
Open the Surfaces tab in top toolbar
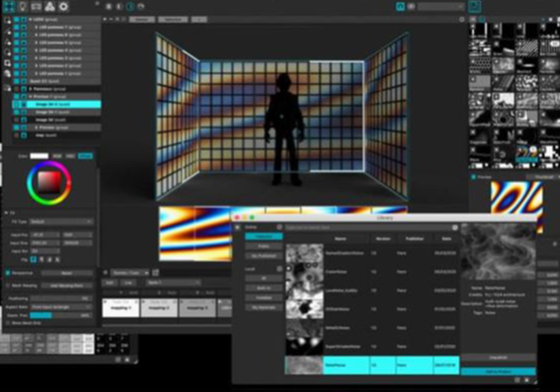pyautogui.click(x=9, y=7)
